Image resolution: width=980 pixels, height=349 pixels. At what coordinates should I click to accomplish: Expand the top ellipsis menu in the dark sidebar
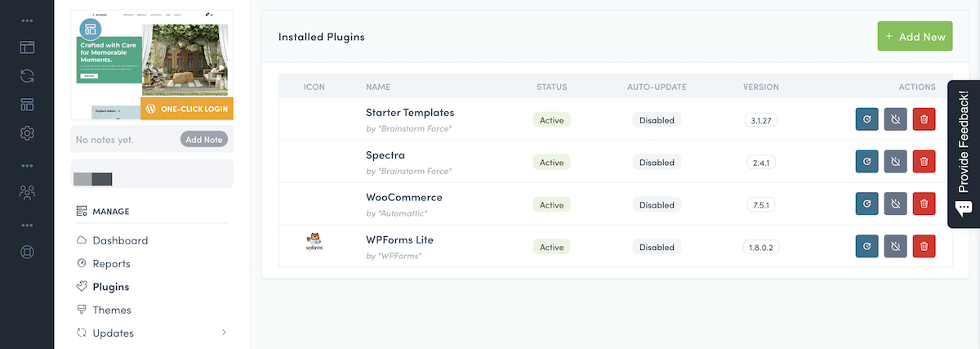(27, 20)
